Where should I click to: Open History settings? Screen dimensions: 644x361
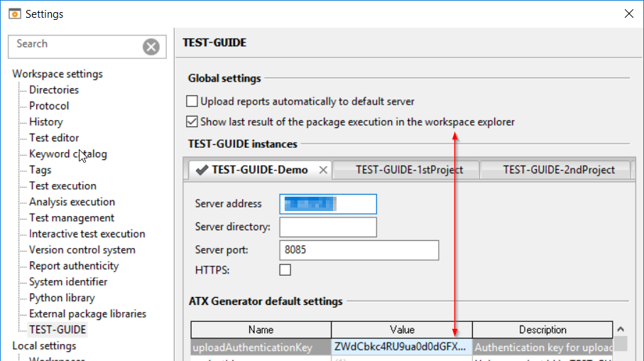(46, 122)
